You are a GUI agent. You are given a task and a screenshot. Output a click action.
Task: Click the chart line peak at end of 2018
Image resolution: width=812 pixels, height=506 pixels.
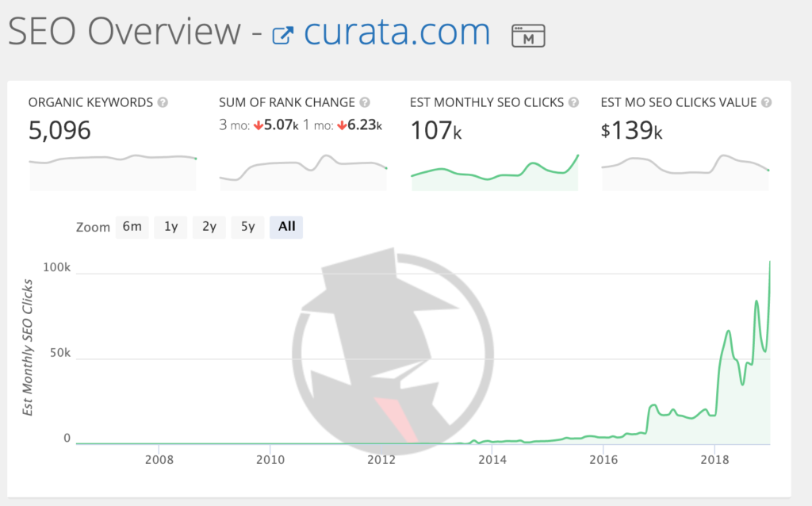(769, 263)
